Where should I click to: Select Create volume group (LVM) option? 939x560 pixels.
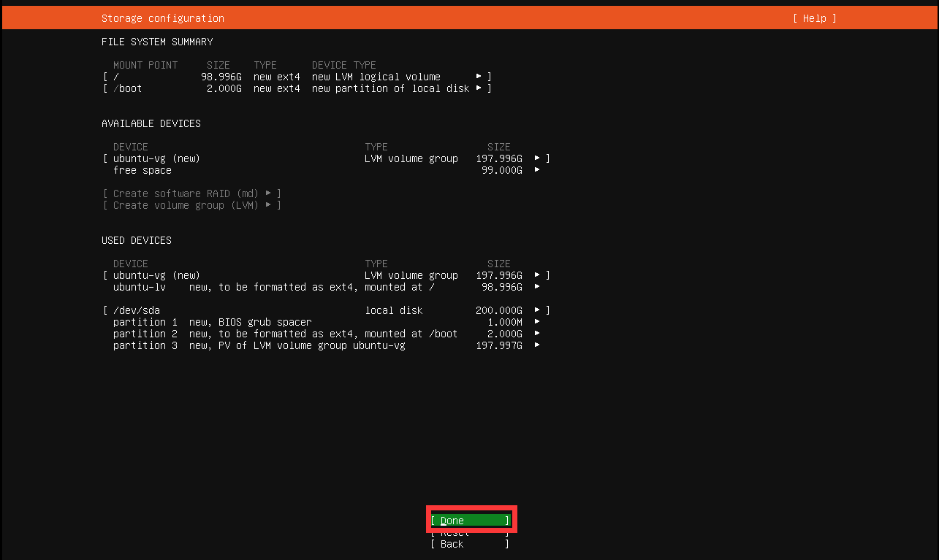click(x=192, y=205)
